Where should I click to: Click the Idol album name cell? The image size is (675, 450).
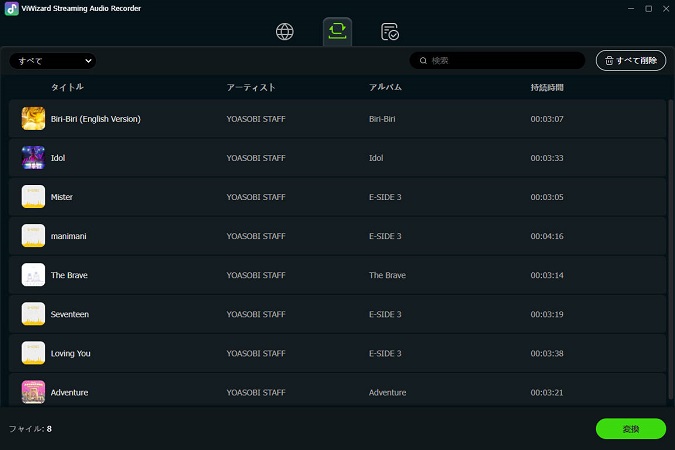click(x=376, y=158)
